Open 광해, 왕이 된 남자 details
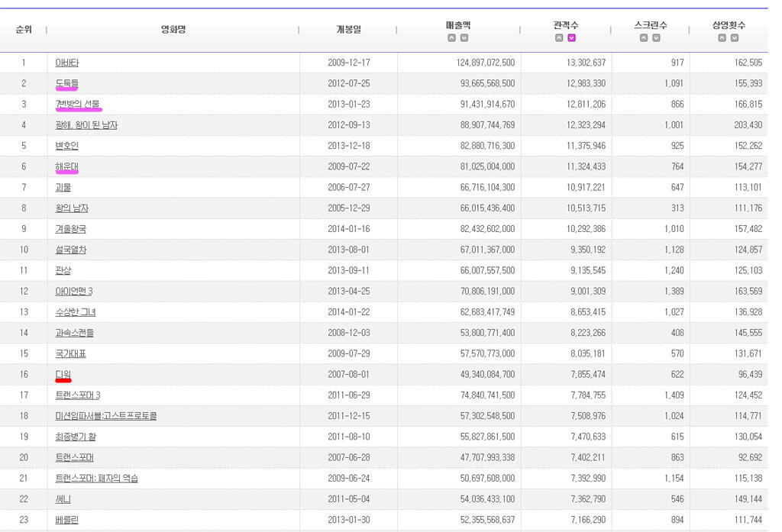This screenshot has height=532, width=782. (86, 125)
